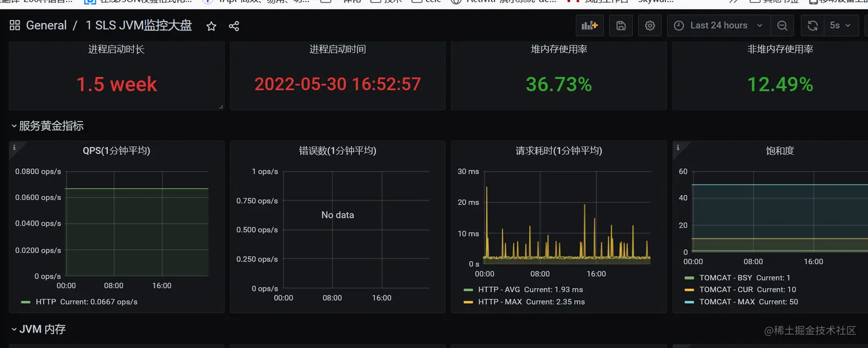Show info icon on QPS panel
Screen dimensions: 868x348
pos(14,148)
